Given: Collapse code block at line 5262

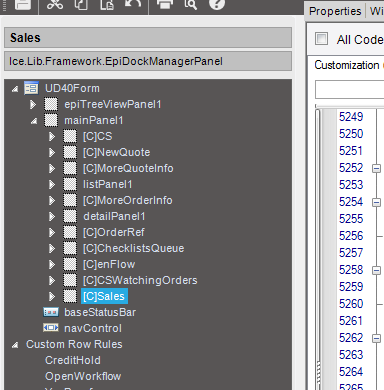Looking at the screenshot, I should (x=376, y=338).
